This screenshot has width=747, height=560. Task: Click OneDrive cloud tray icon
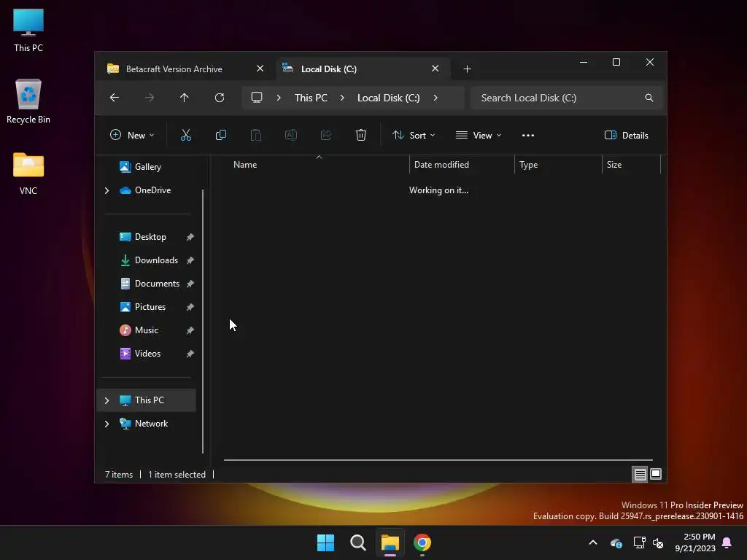pyautogui.click(x=616, y=542)
